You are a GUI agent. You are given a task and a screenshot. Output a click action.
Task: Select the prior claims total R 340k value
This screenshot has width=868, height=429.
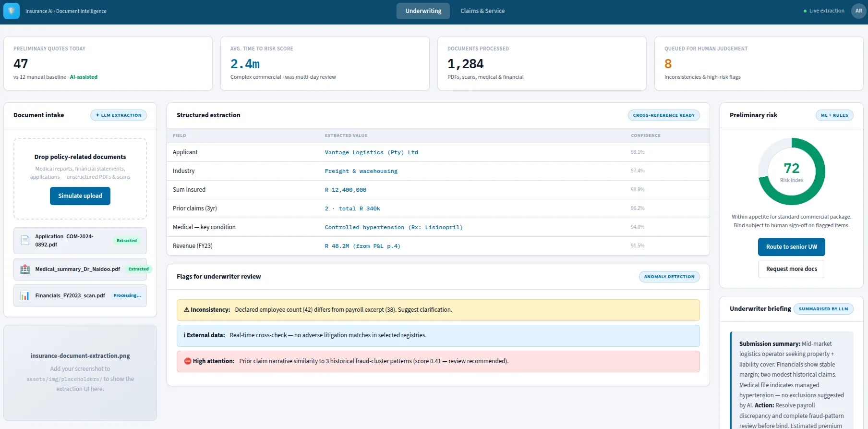tap(352, 208)
